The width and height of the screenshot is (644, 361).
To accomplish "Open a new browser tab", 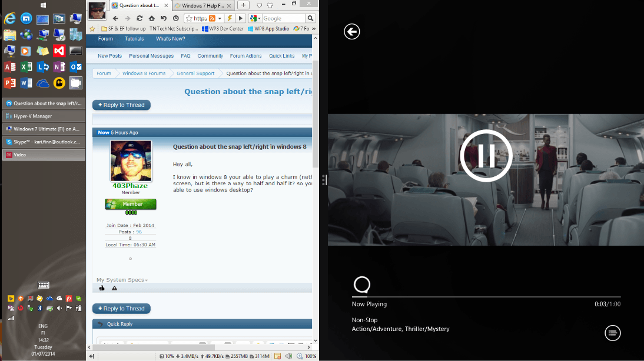I will tap(243, 5).
